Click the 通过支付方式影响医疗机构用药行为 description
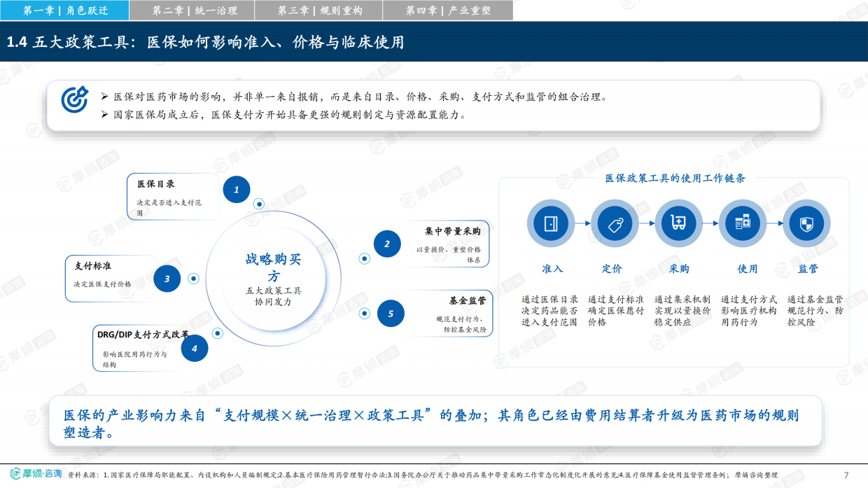The width and height of the screenshot is (868, 488). point(749,311)
